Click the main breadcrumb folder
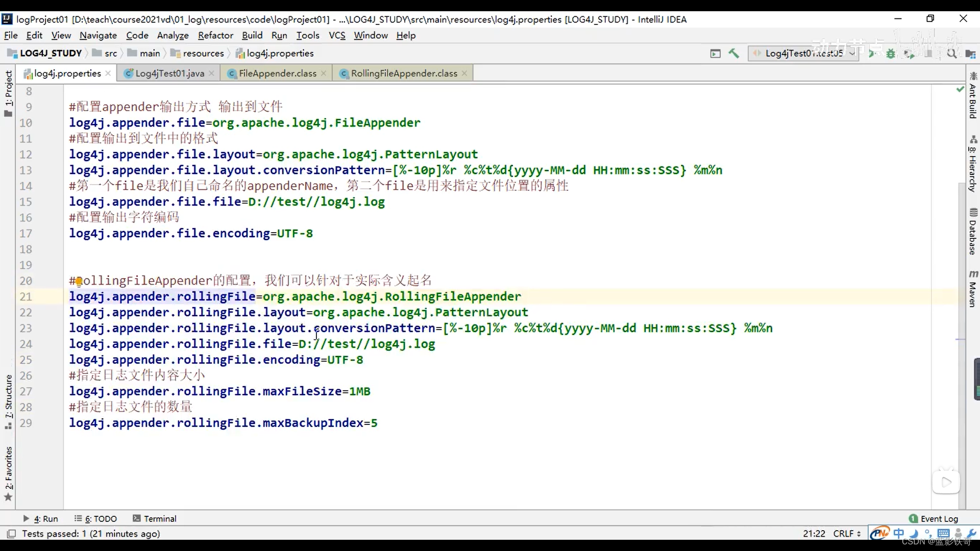Screen dimensions: 980x551 point(143,53)
